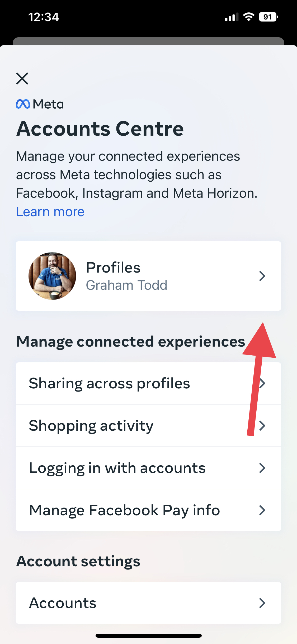Tap the Manage Facebook Pay info chevron
The width and height of the screenshot is (297, 644).
click(x=262, y=510)
